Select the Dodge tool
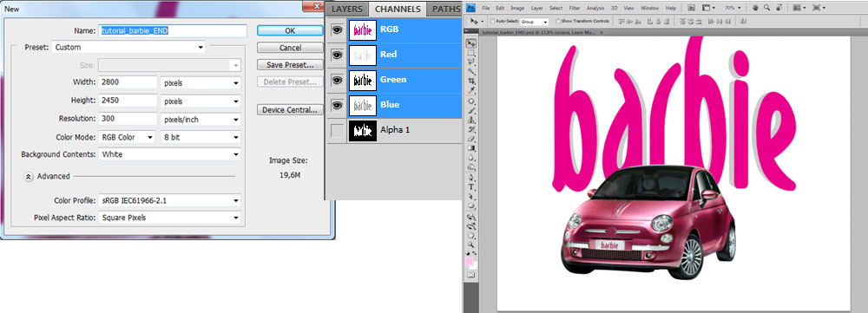The image size is (868, 313). pyautogui.click(x=471, y=166)
